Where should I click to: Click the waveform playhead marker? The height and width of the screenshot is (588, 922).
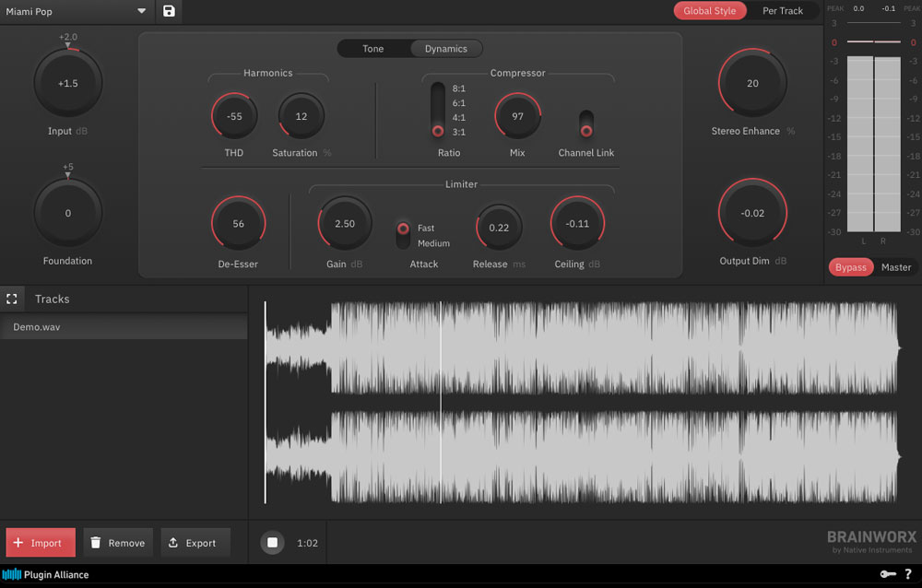441,403
